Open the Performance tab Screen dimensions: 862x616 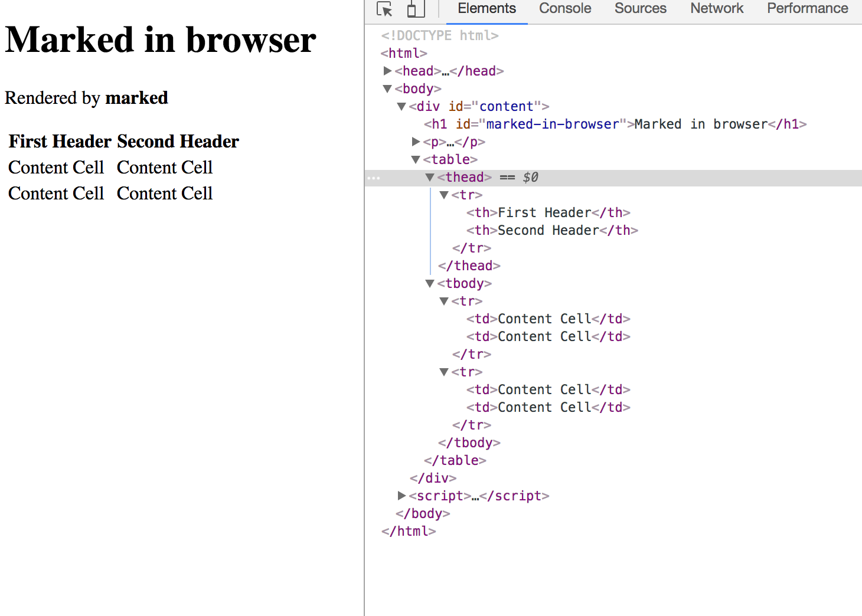tap(807, 8)
